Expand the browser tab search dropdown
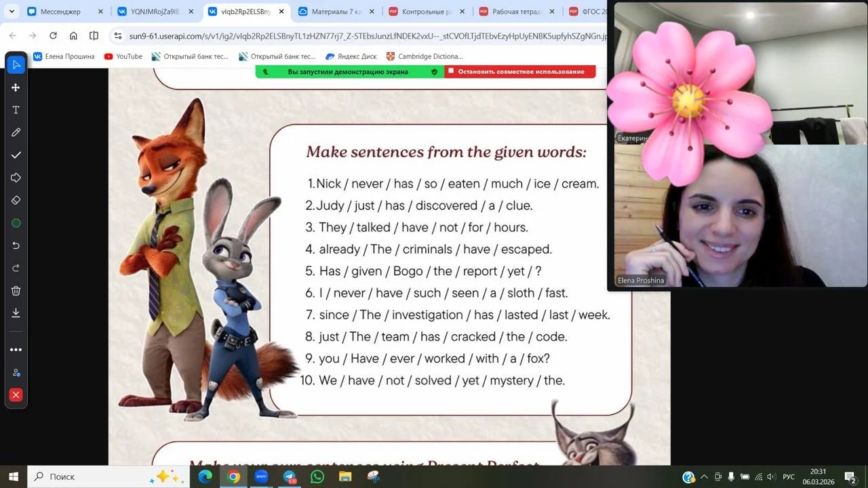The image size is (868, 488). click(x=12, y=12)
